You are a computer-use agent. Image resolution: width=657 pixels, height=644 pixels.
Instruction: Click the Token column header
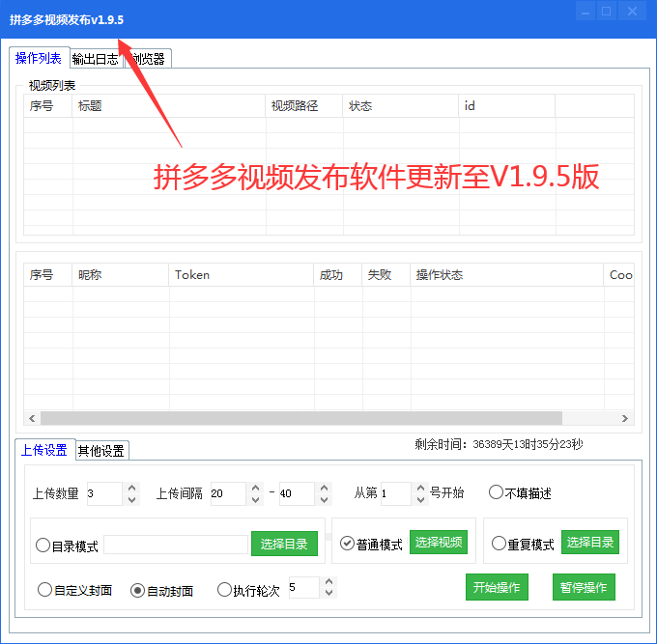[242, 275]
